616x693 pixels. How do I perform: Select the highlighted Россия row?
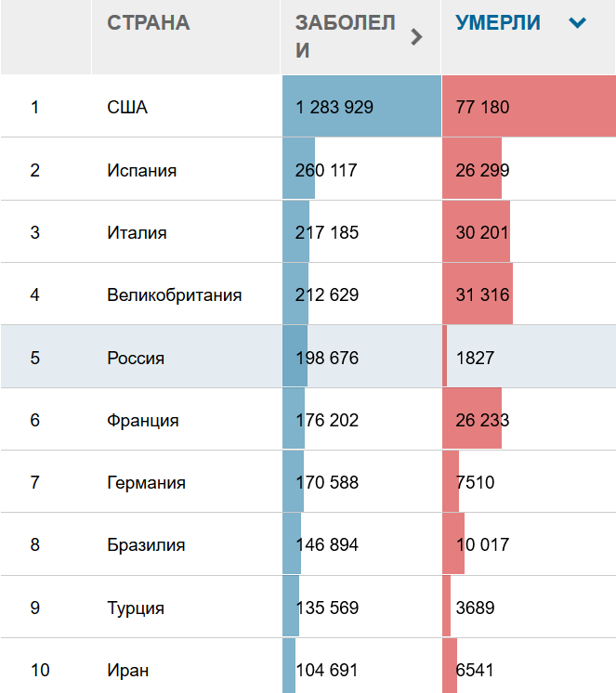136,358
